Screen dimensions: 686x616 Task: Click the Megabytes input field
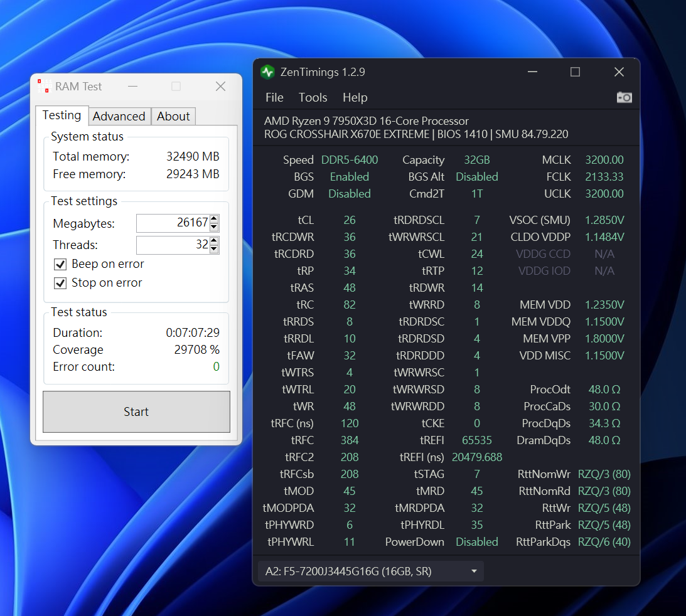click(173, 223)
